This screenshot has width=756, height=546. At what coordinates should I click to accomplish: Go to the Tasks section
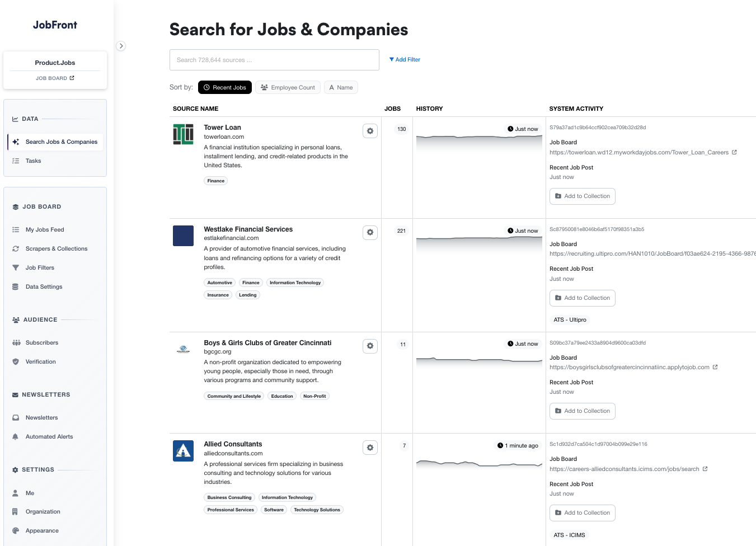(x=33, y=161)
